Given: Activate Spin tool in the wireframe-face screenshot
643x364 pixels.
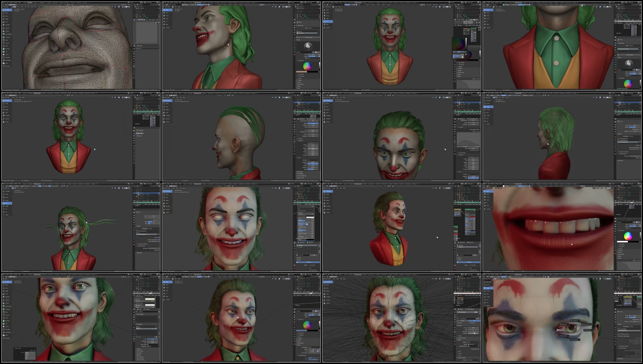Looking at the screenshot, I should point(7,52).
